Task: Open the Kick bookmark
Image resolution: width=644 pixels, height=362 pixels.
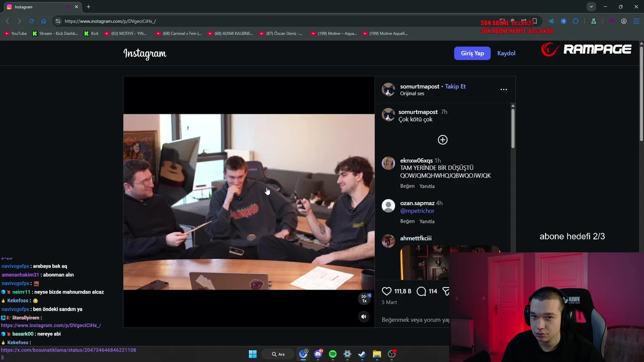Action: pos(91,33)
